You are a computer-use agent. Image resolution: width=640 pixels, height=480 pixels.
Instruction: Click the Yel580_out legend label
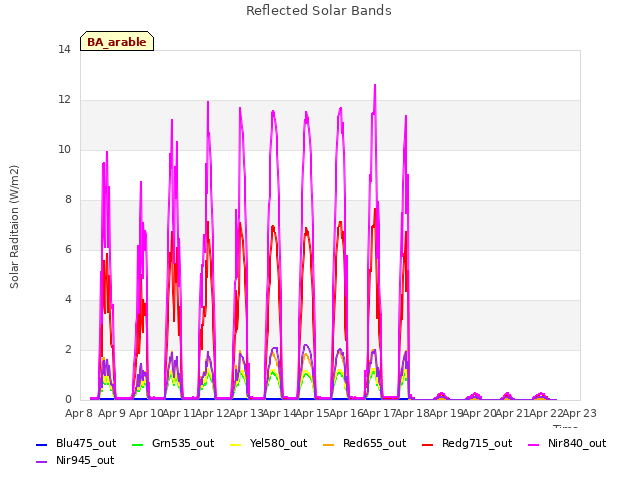click(x=278, y=444)
